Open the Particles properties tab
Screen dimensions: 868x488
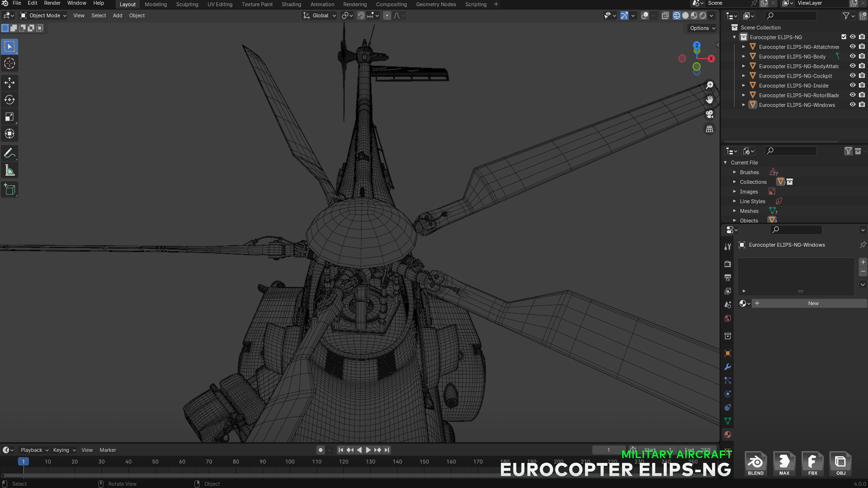pos(728,380)
